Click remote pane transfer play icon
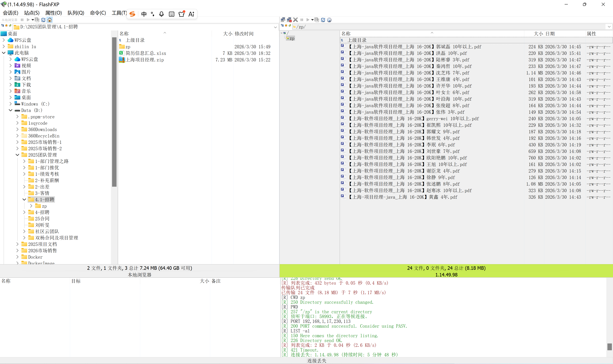 pyautogui.click(x=308, y=20)
